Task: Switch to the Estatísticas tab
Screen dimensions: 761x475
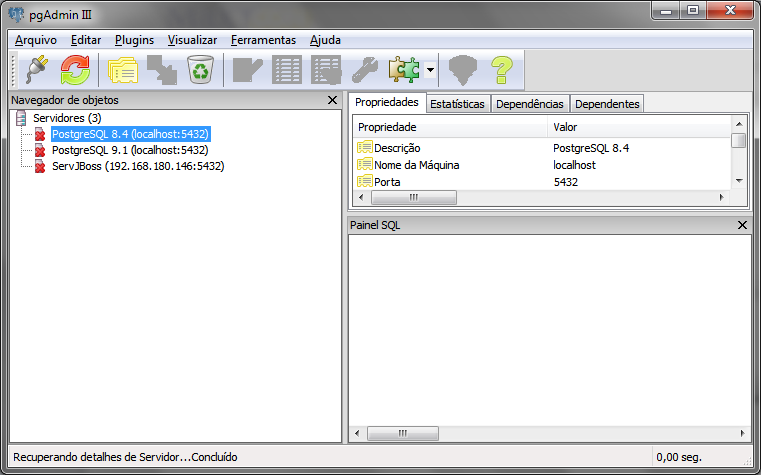Action: click(457, 104)
